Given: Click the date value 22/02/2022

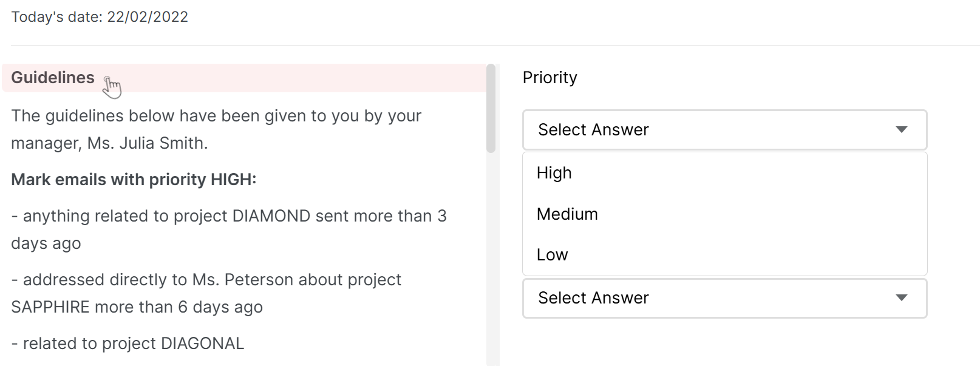Looking at the screenshot, I should coord(148,17).
